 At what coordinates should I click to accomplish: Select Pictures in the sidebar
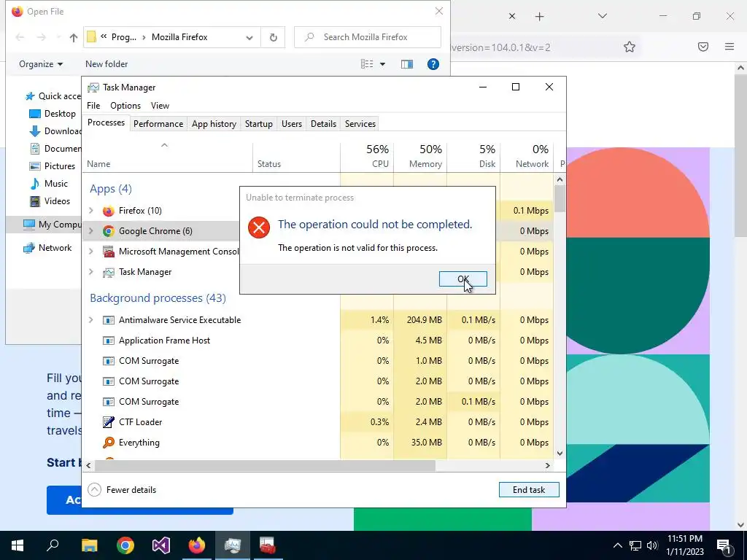click(x=53, y=166)
